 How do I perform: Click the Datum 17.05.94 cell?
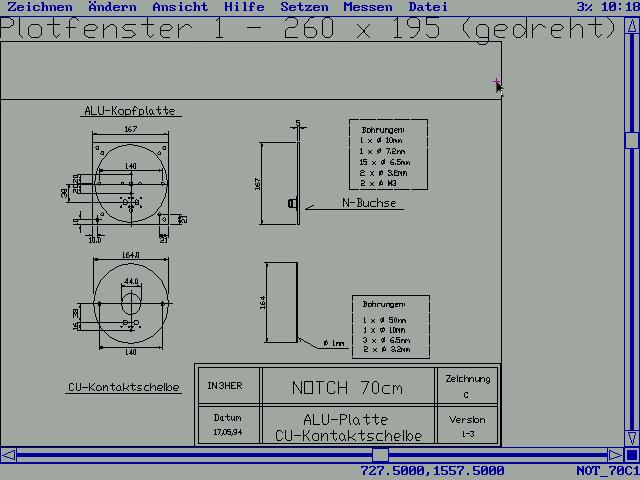click(229, 424)
